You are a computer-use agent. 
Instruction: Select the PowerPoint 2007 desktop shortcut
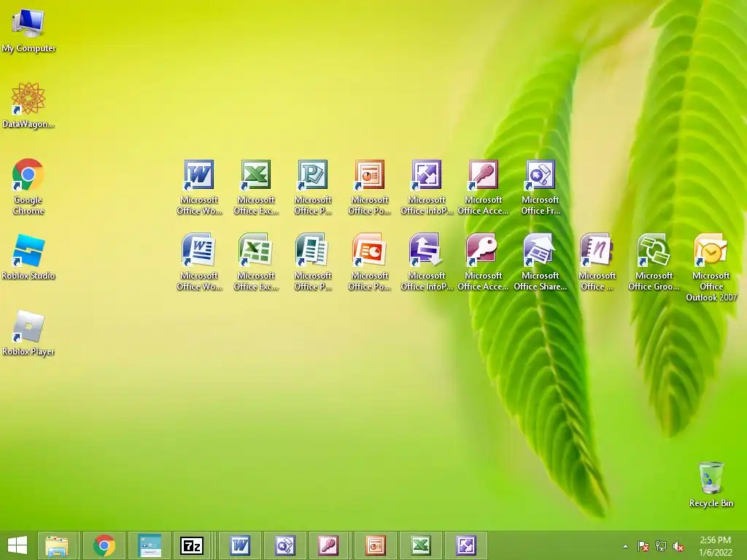point(370,262)
